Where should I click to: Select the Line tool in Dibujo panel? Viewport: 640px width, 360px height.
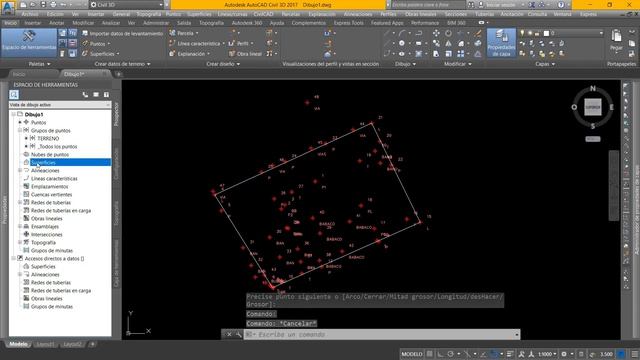point(387,33)
